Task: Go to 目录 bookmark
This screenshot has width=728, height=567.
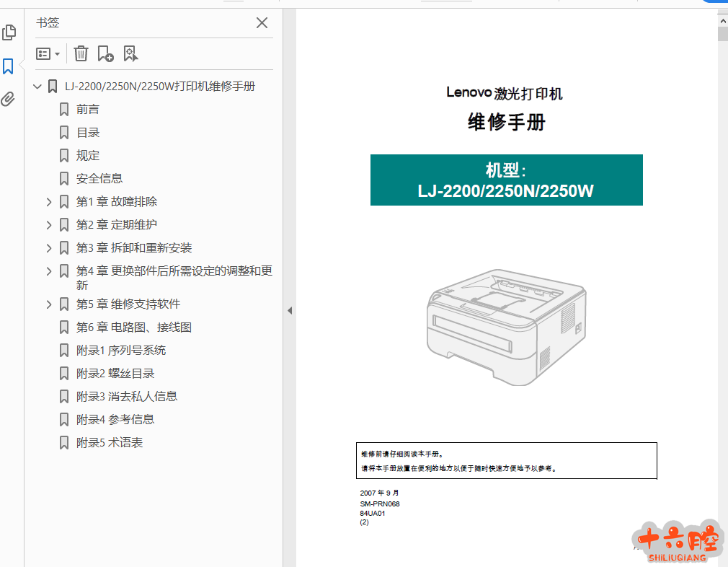Action: click(88, 133)
